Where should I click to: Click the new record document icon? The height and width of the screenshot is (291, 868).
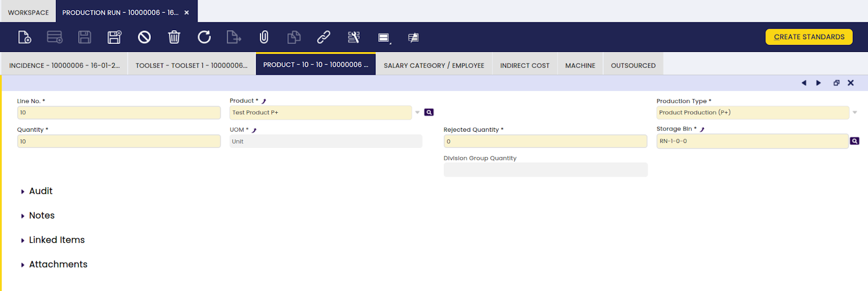click(24, 37)
